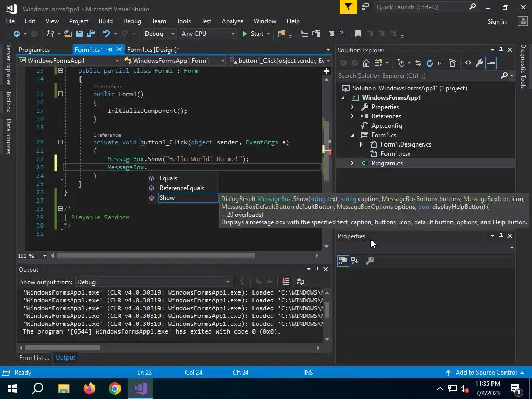Toggle auto-hide pin on Solution Explorer
This screenshot has height=399, width=532.
(501, 50)
